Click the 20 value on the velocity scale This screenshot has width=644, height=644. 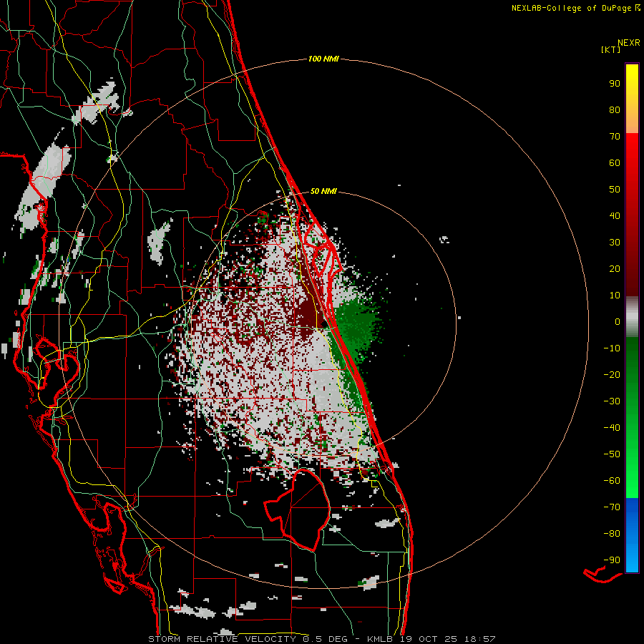(615, 268)
